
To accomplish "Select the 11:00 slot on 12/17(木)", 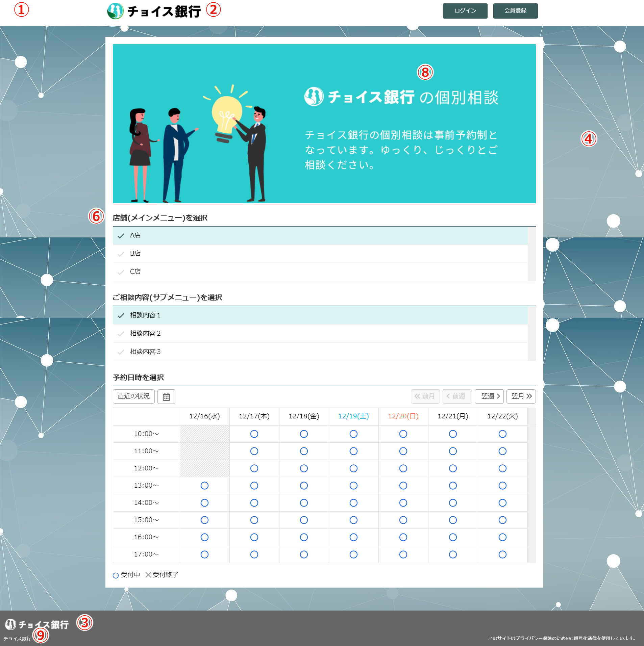I will coord(254,451).
